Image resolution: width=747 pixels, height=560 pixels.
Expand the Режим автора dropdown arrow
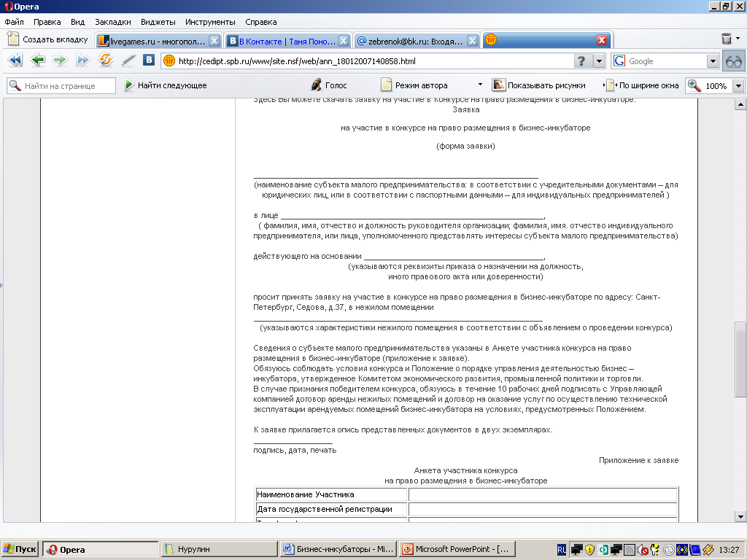480,85
